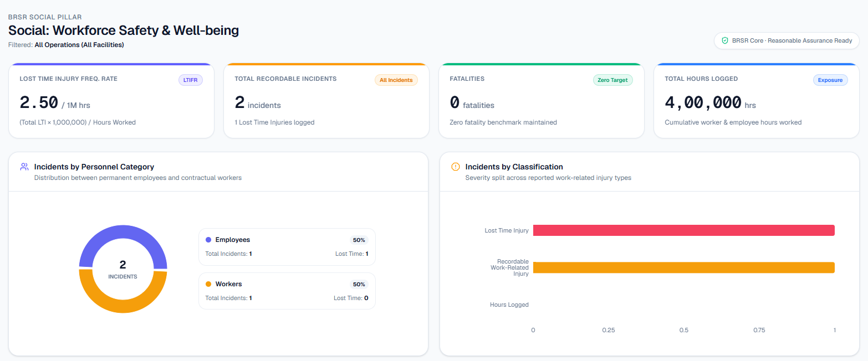Screen dimensions: 868x361
Task: Click the Lost Time Injury Freq. Rate title
Action: (68, 79)
